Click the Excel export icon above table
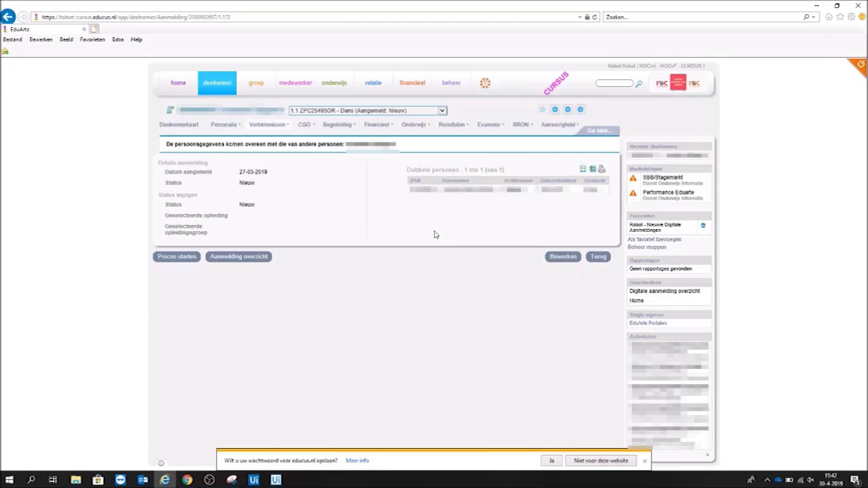 click(592, 169)
